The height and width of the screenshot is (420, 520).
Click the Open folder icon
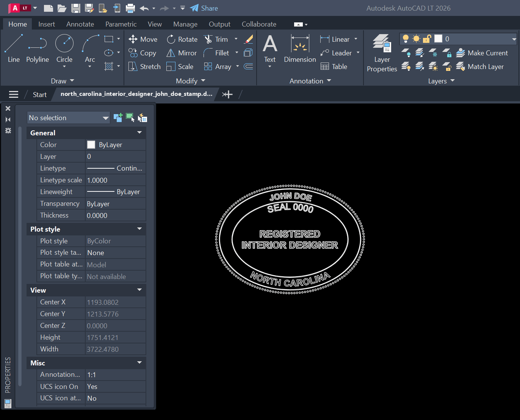pyautogui.click(x=62, y=8)
